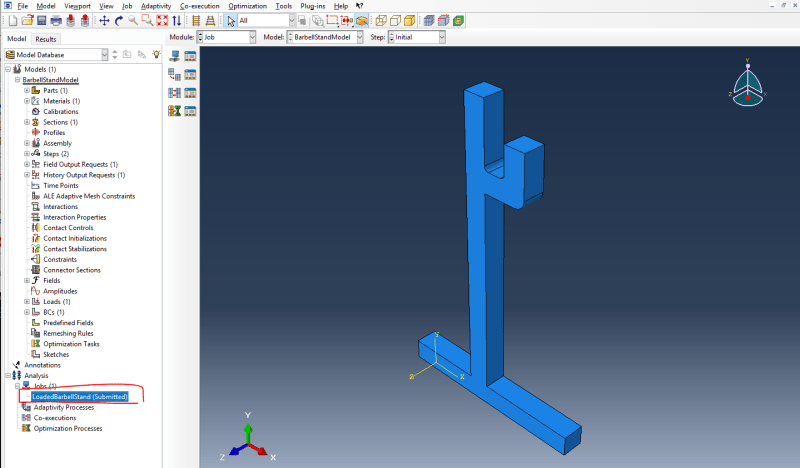Click the blue barbell stand part
The image size is (800, 468).
(x=485, y=265)
